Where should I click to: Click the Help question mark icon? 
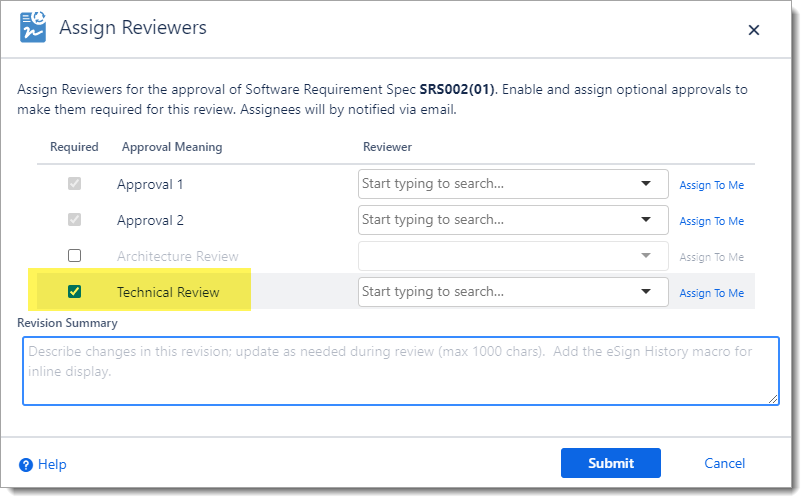point(26,464)
